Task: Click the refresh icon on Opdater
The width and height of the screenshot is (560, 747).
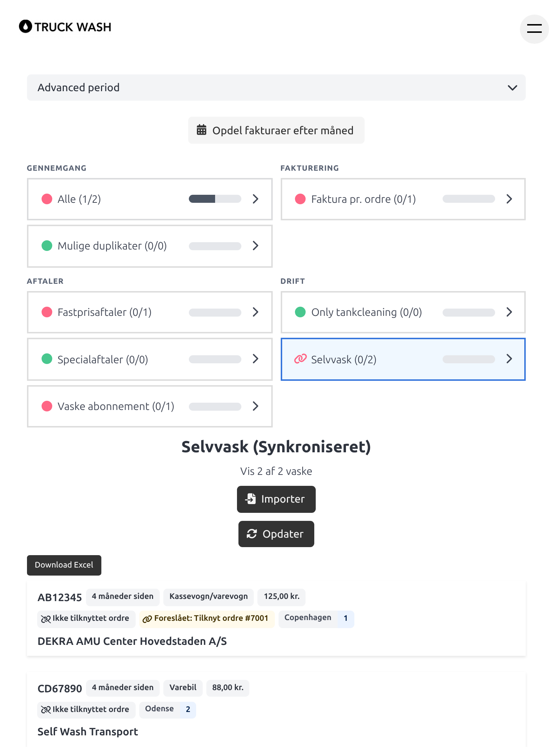Action: 252,534
